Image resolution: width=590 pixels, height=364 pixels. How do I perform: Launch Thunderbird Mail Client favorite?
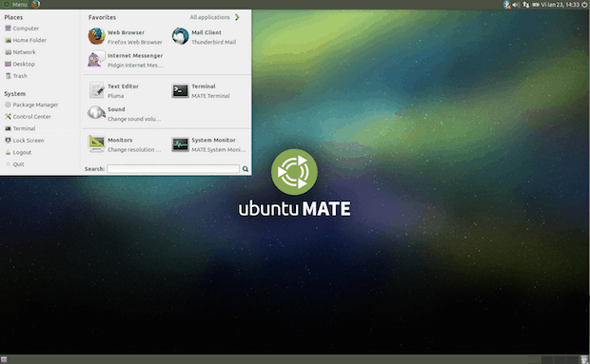coord(205,37)
